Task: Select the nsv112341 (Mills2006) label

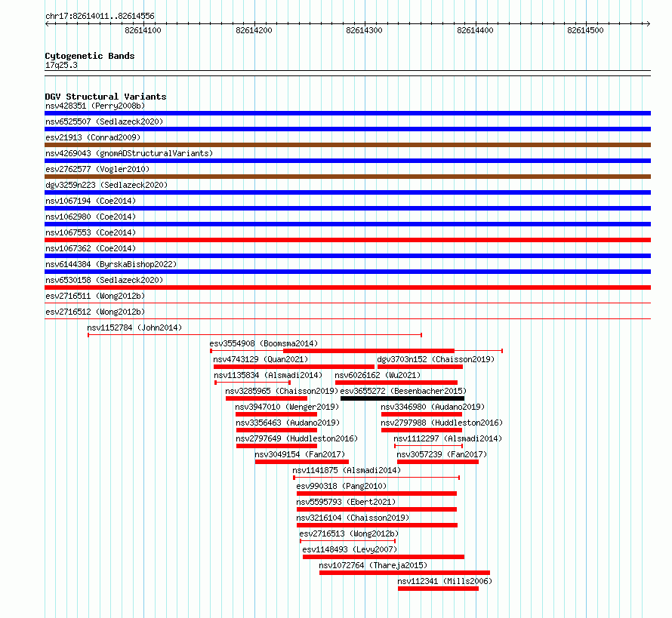Action: (x=445, y=581)
